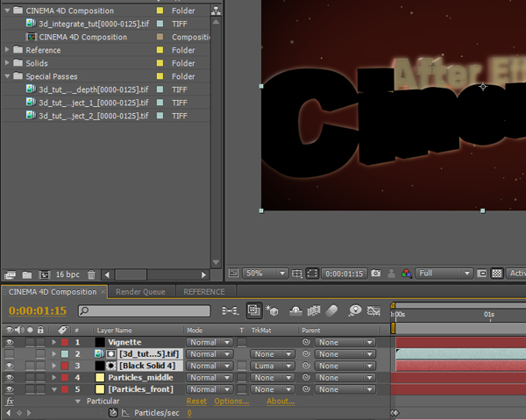526x420 pixels.
Task: Click the red label color swatch on Vignette
Action: pos(65,342)
